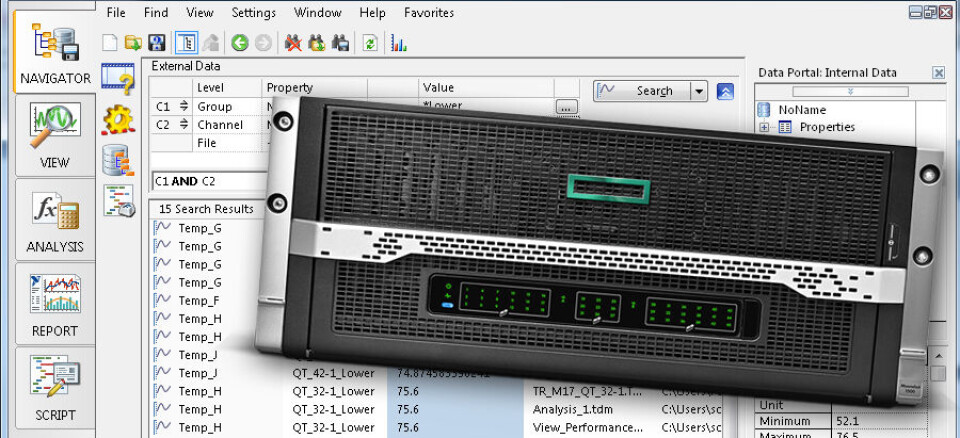Image resolution: width=960 pixels, height=438 pixels.
Task: Go to the REPORT panel
Action: 54,304
